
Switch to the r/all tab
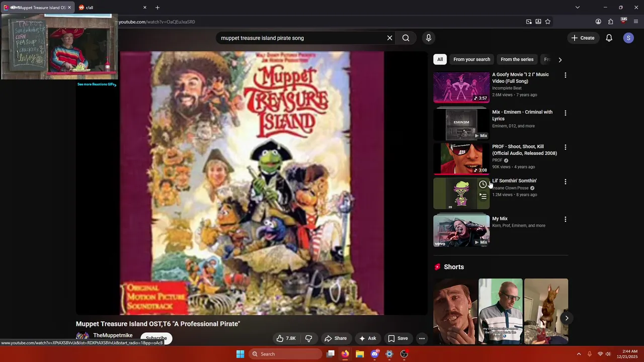click(111, 8)
